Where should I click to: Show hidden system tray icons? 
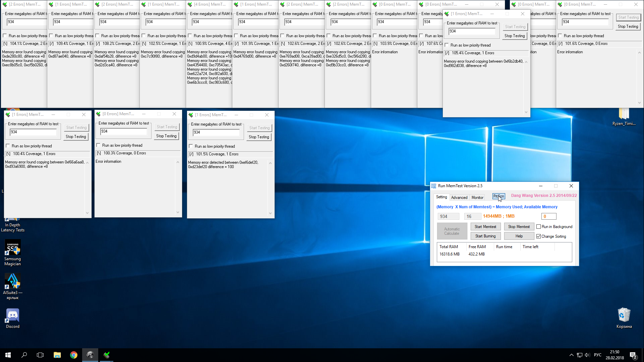[x=571, y=355]
